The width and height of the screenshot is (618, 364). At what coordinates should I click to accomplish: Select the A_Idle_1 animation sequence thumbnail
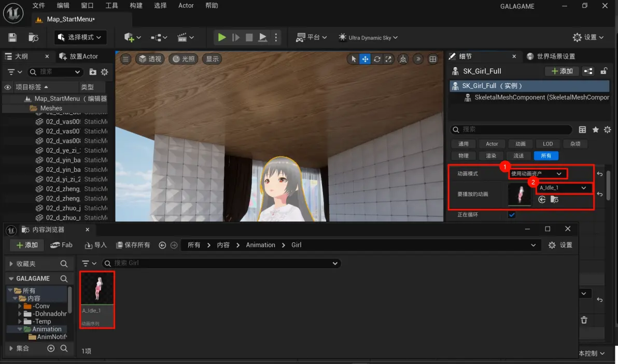pyautogui.click(x=97, y=299)
